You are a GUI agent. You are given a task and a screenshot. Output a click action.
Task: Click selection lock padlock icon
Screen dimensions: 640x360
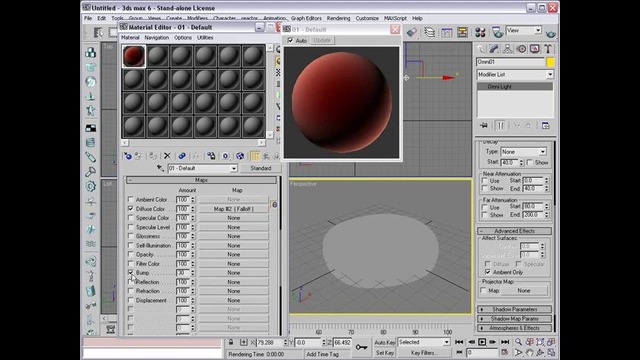tap(231, 342)
